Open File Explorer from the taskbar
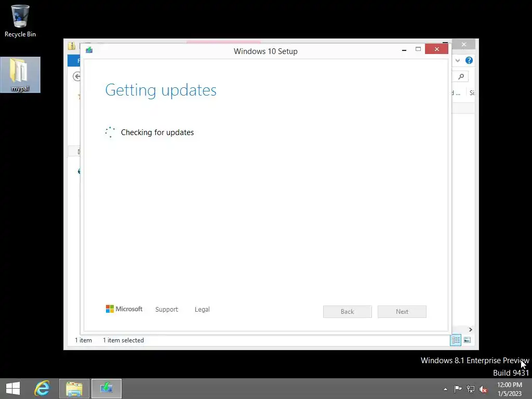This screenshot has height=399, width=532. [74, 389]
